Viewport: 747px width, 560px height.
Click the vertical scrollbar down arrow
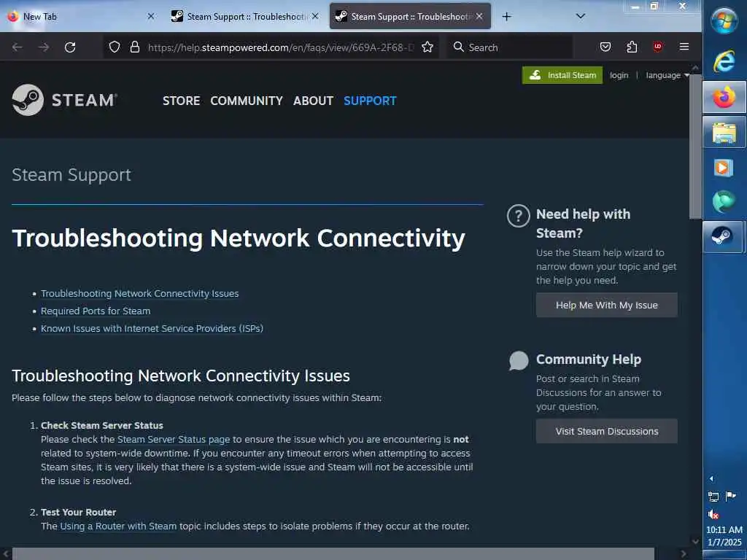pyautogui.click(x=695, y=542)
